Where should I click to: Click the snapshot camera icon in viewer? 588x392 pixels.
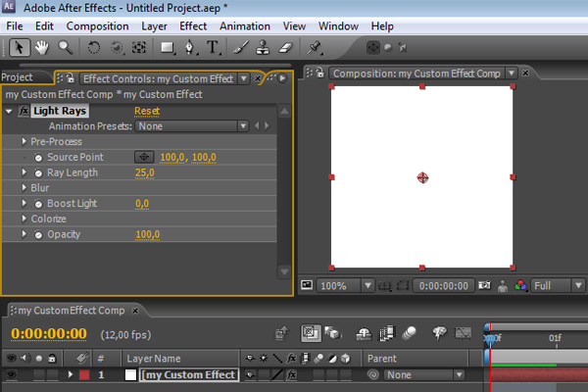[x=484, y=285]
